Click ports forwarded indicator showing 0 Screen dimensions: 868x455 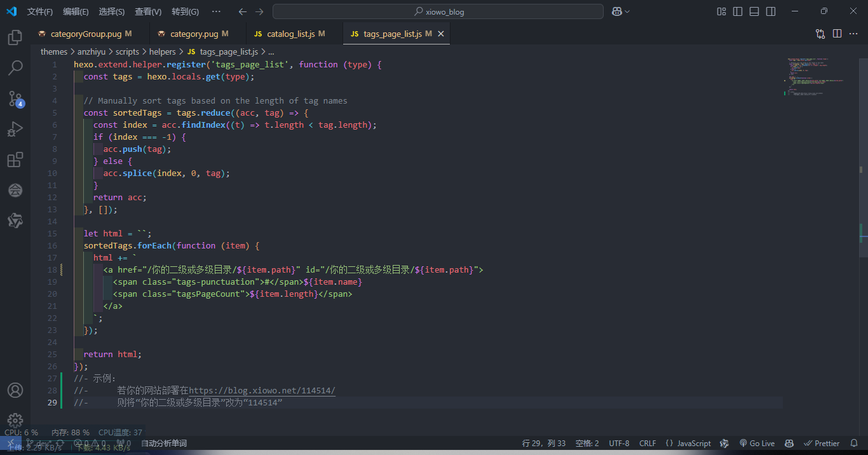pyautogui.click(x=124, y=444)
